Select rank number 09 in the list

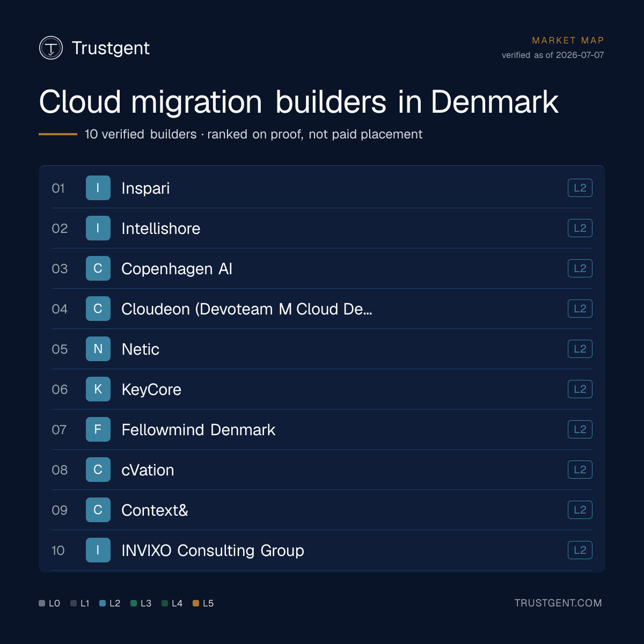click(60, 510)
